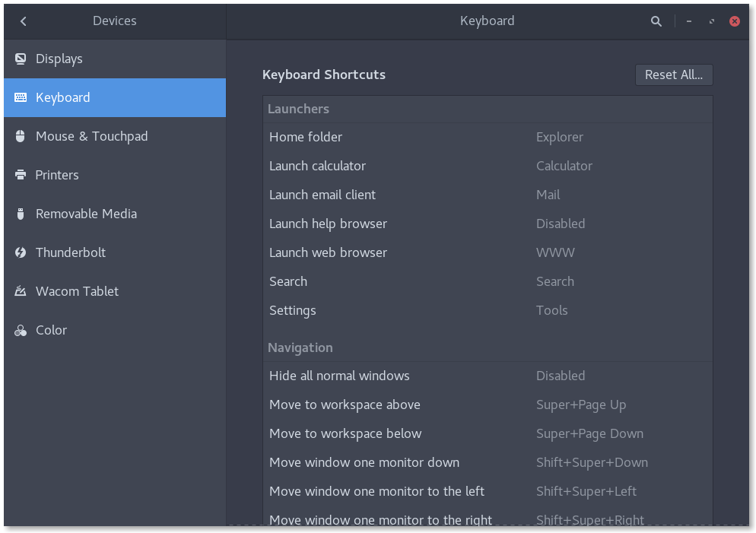Click the Shift+Super+Down binding
The height and width of the screenshot is (533, 756).
point(592,463)
